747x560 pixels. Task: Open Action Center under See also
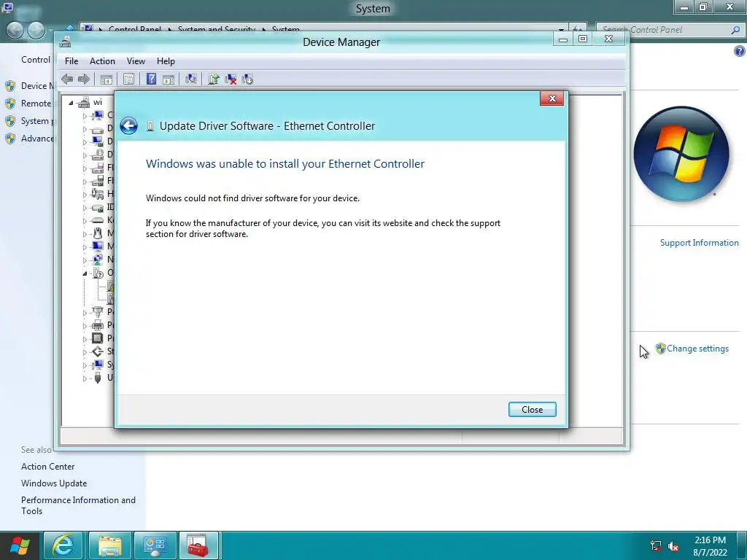[x=47, y=467]
